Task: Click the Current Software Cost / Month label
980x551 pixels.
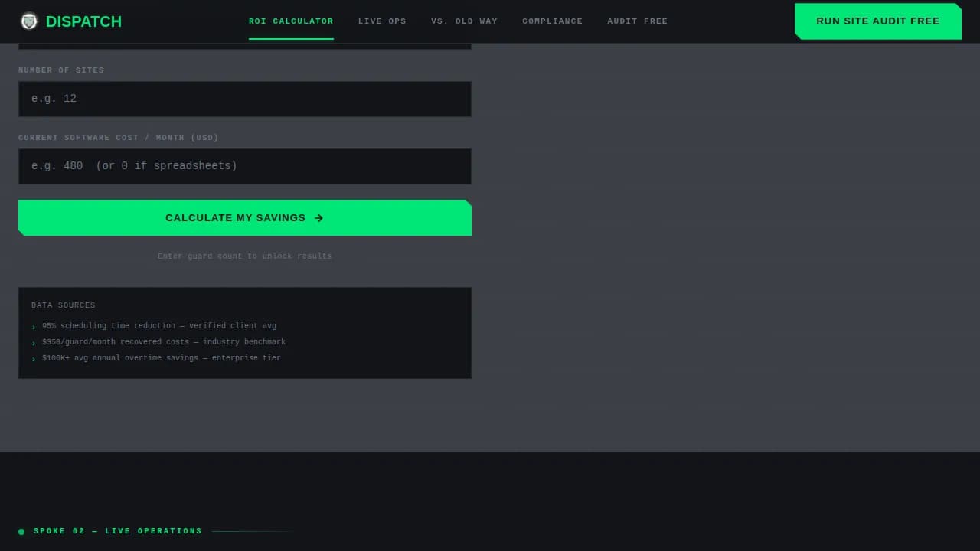Action: pyautogui.click(x=119, y=138)
